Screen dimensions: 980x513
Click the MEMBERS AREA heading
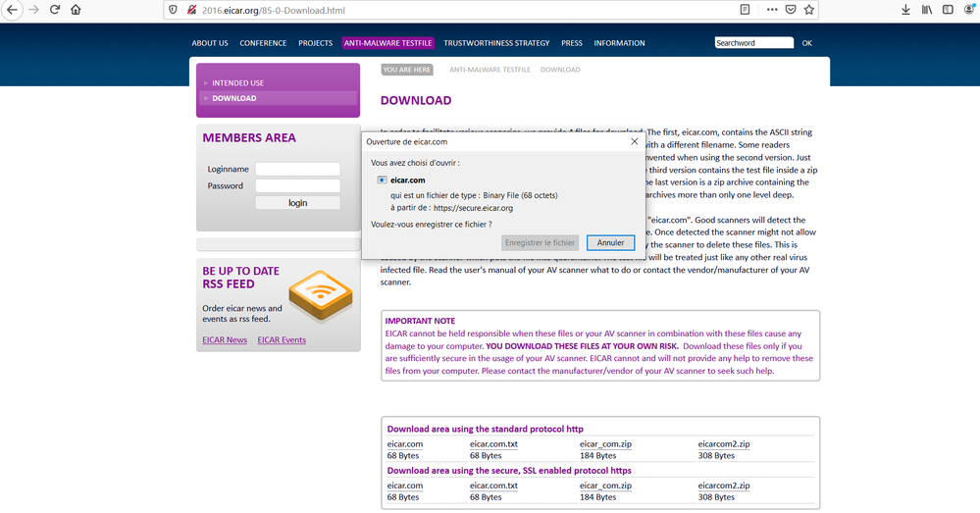[249, 138]
